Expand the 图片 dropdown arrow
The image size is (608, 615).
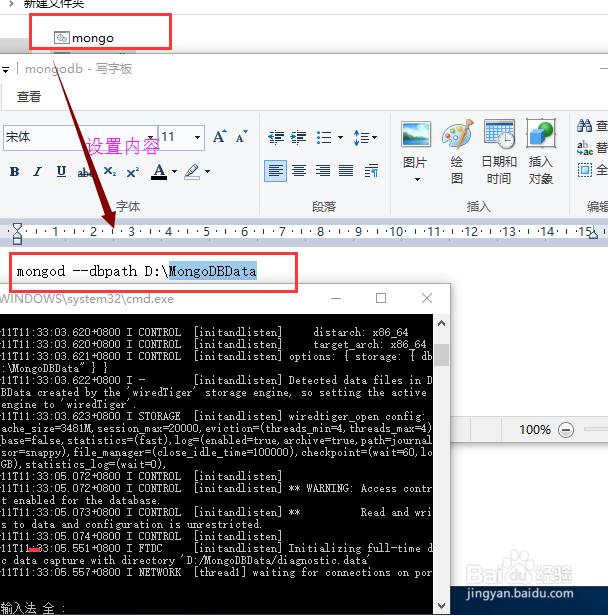tap(417, 180)
